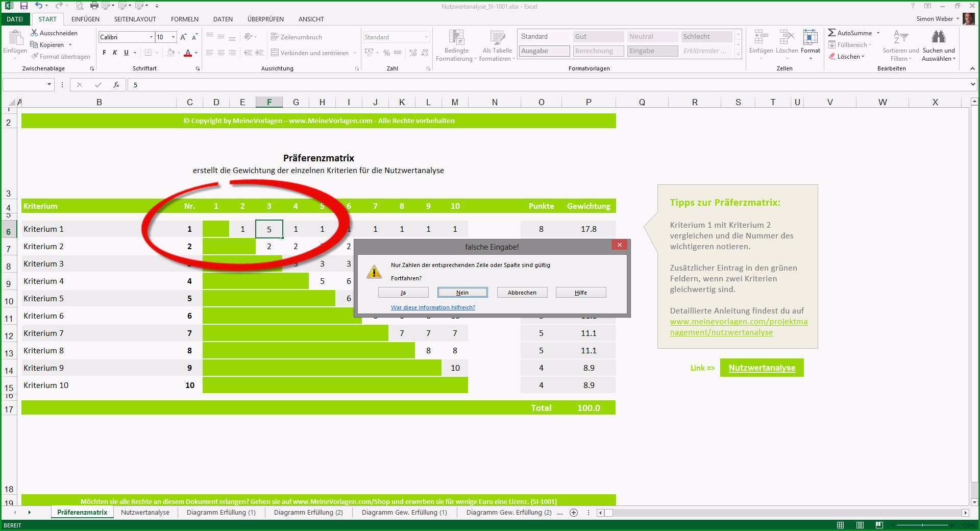Open Zwischenablage dialog launcher
The width and height of the screenshot is (980, 531).
(x=92, y=68)
